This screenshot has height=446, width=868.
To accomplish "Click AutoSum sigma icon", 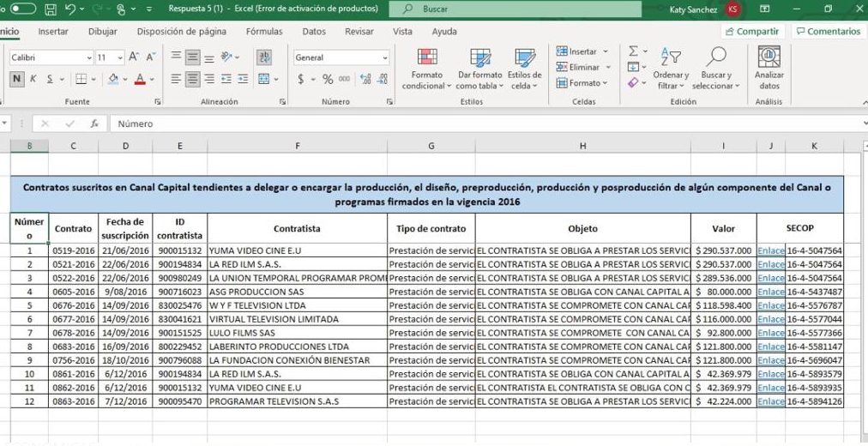I will 633,51.
